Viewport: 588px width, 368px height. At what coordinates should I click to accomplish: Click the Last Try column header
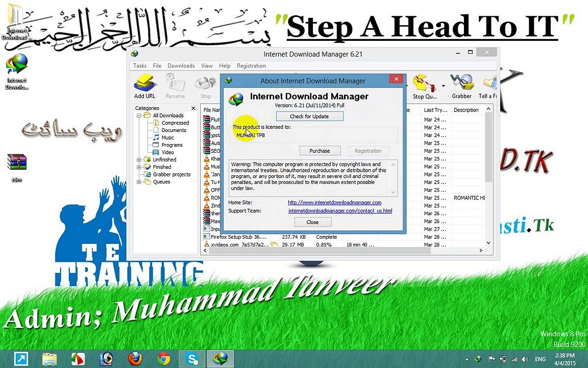[x=436, y=110]
